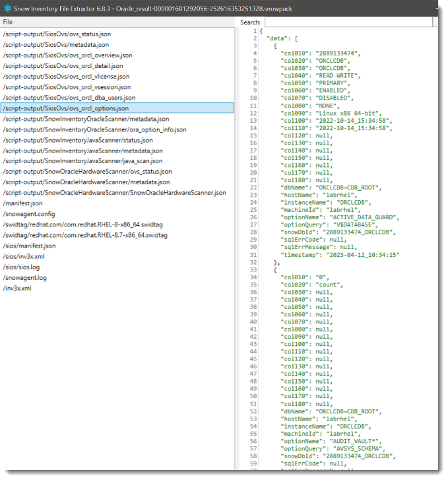The image size is (448, 480).
Task: Open SnowInventoryJavaScanner/status.json
Action: point(78,140)
